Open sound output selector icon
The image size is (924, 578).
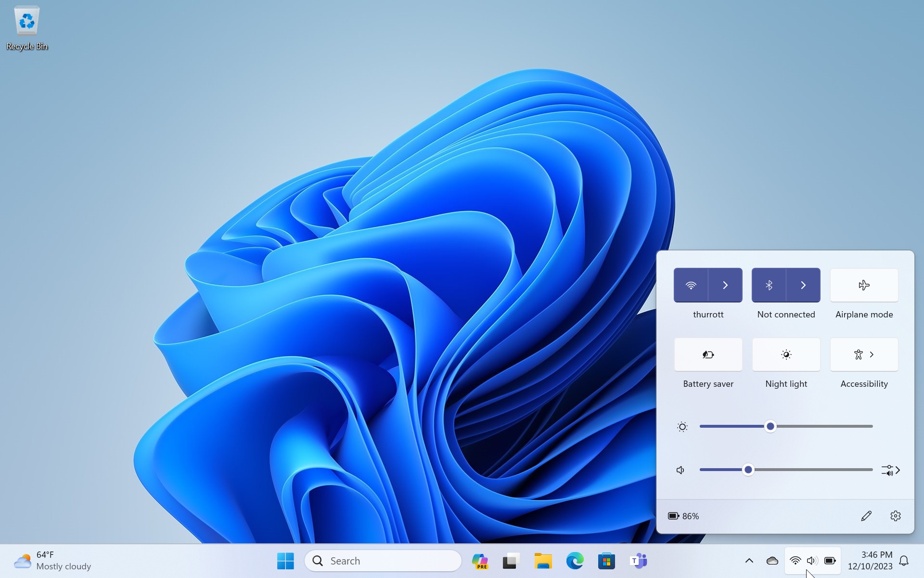click(890, 470)
